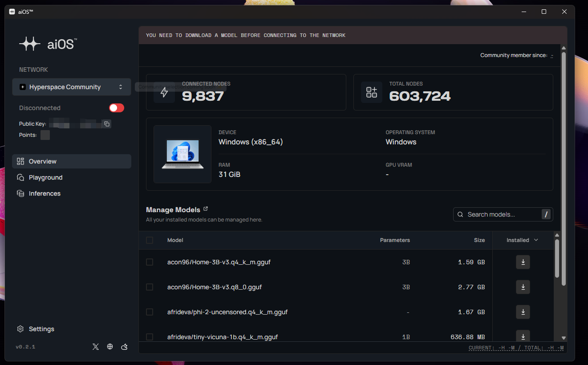Click the Reddit icon in the sidebar footer
The height and width of the screenshot is (365, 588).
pos(125,347)
